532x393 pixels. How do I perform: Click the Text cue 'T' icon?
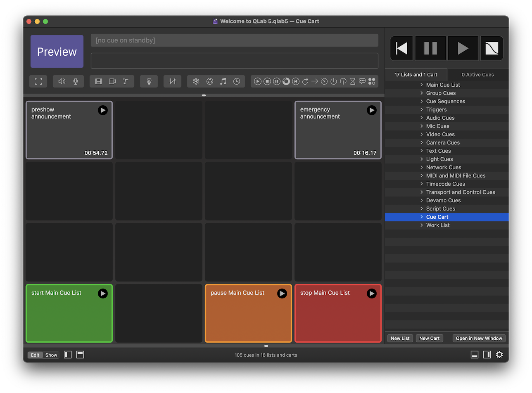click(125, 81)
